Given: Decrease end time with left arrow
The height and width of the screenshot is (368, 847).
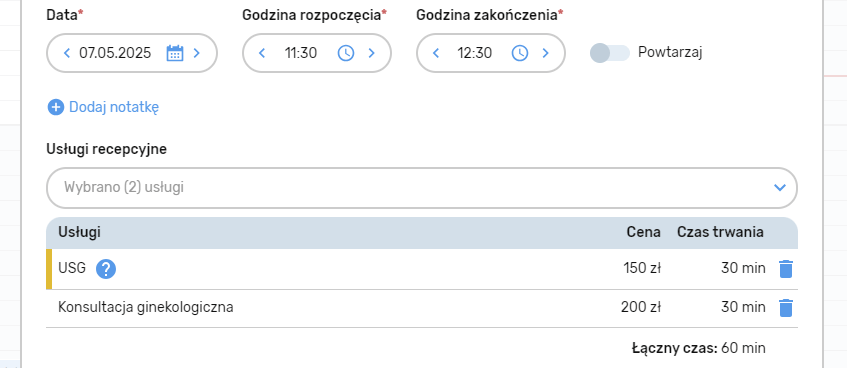Looking at the screenshot, I should click(x=436, y=53).
